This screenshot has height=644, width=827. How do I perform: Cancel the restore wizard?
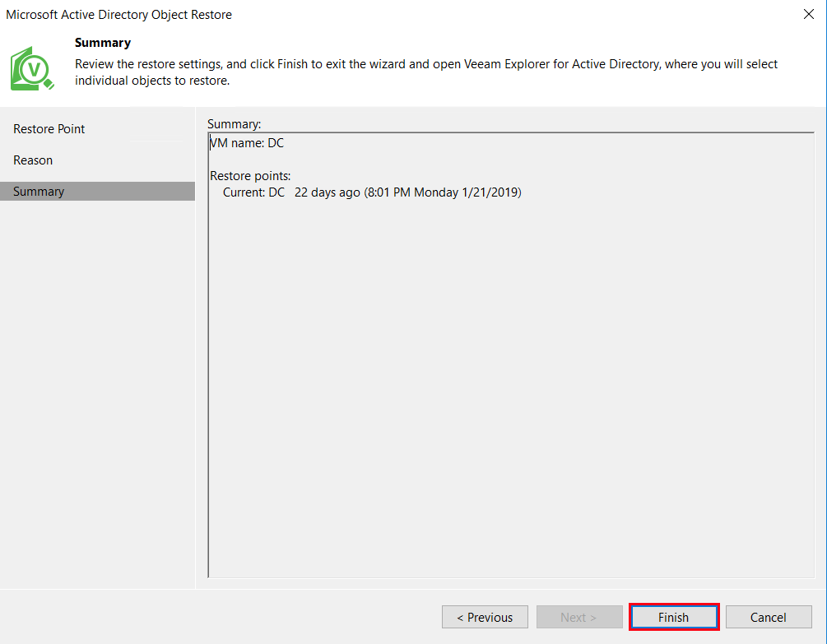pyautogui.click(x=769, y=617)
